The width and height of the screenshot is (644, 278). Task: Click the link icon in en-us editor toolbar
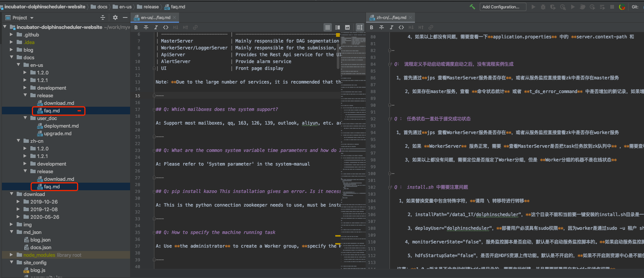coord(195,27)
